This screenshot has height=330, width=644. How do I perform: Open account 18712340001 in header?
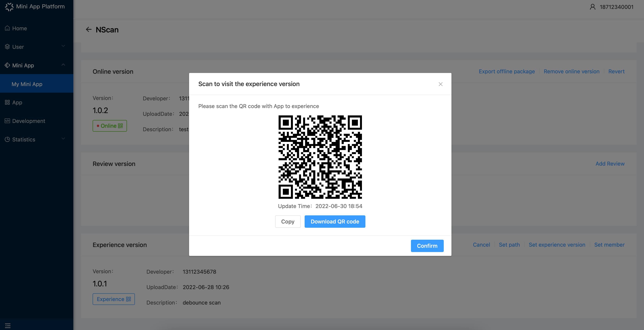(x=616, y=7)
